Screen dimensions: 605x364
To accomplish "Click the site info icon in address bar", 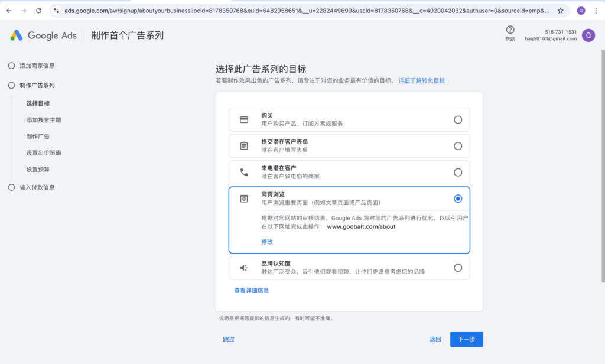I will 56,11.
